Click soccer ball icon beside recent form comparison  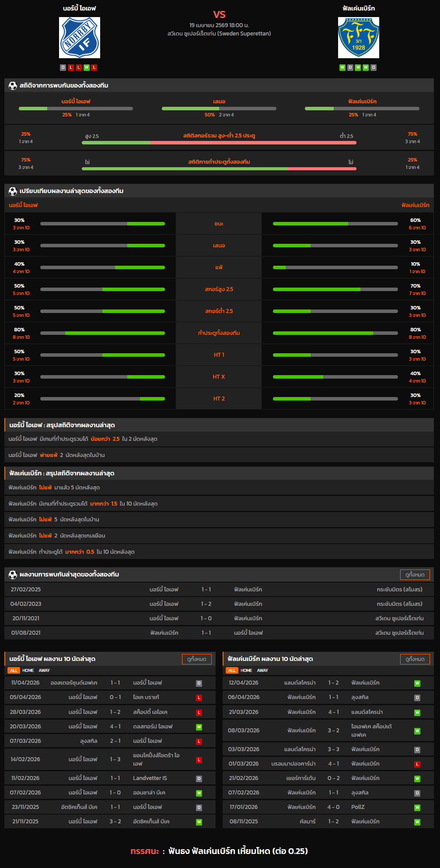coord(13,191)
